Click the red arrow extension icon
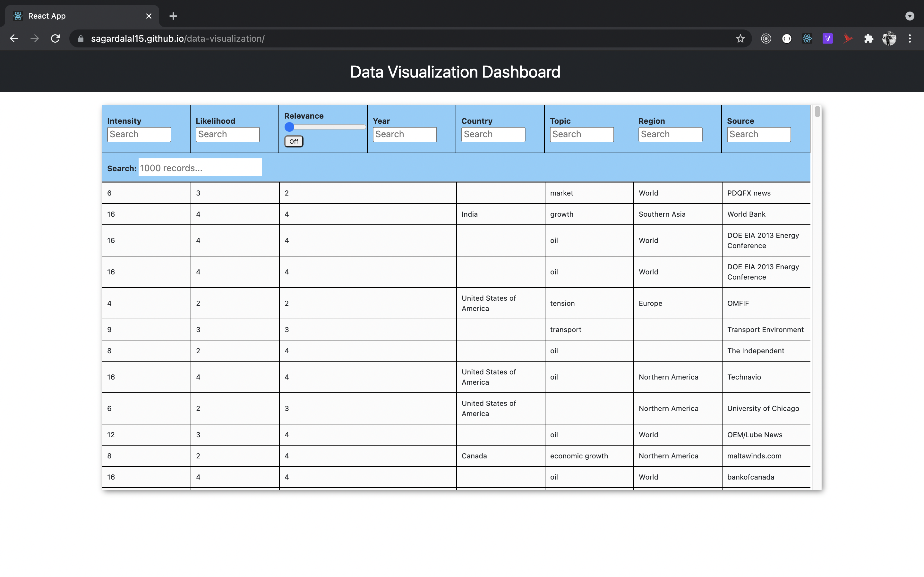Screen dimensions: 924x577 tap(848, 38)
